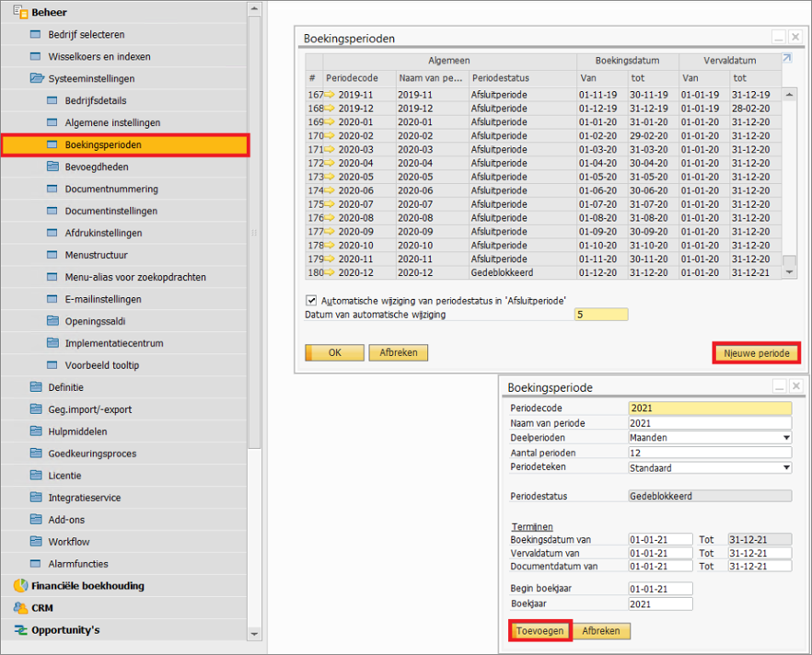
Task: Click the Periodestatus column header
Action: [523, 78]
